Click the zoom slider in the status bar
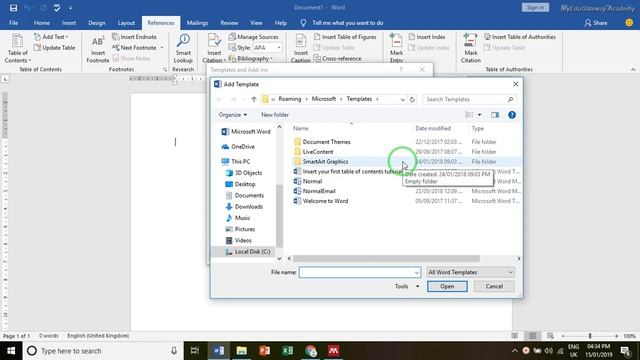The width and height of the screenshot is (640, 360). 590,336
